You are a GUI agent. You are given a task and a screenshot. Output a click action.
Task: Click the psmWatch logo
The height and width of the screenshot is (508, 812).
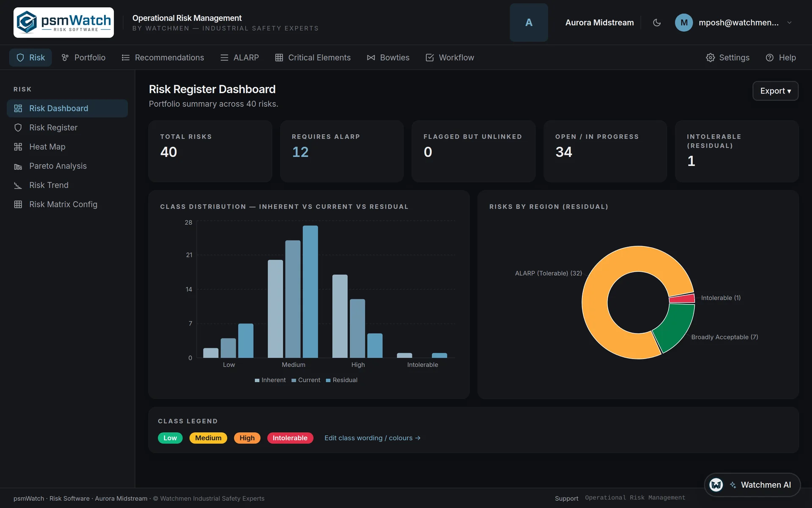(x=63, y=22)
